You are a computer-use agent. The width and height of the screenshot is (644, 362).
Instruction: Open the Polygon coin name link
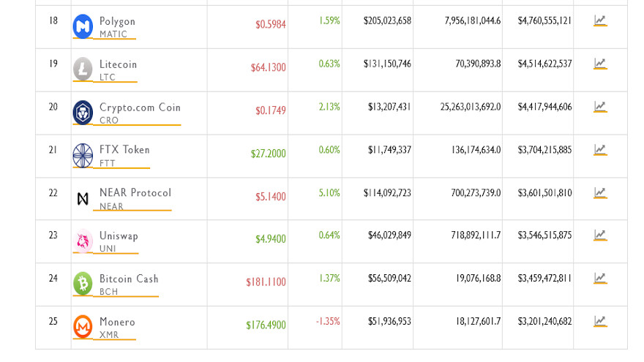click(x=117, y=21)
